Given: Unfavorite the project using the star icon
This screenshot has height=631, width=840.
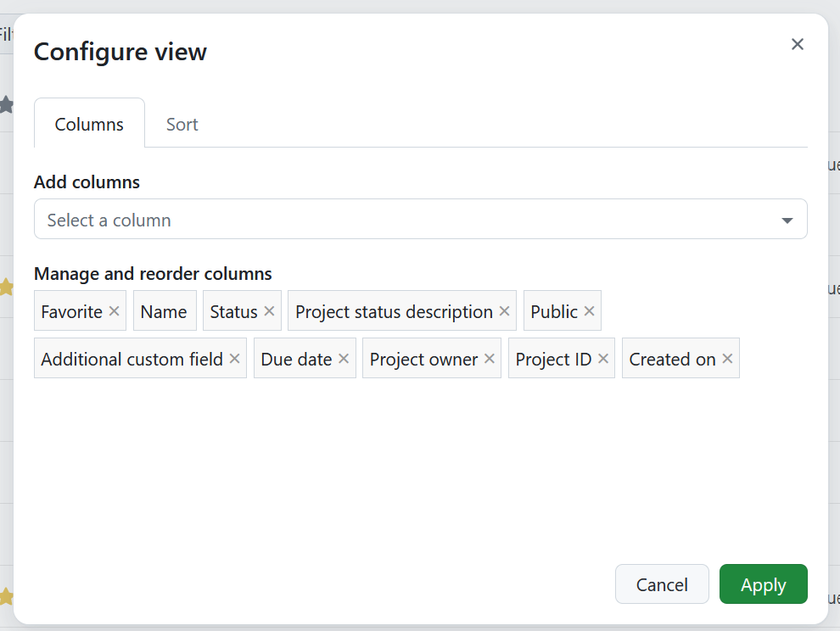Looking at the screenshot, I should (7, 104).
